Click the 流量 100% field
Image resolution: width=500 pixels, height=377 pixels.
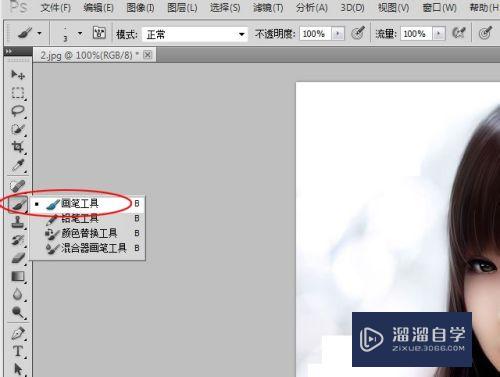(x=416, y=34)
